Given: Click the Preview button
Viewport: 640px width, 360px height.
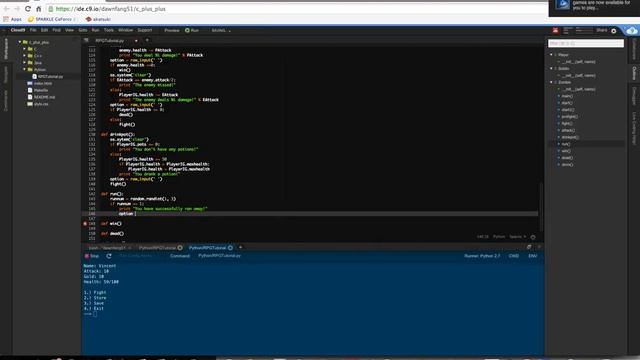Looking at the screenshot, I should pyautogui.click(x=172, y=30).
